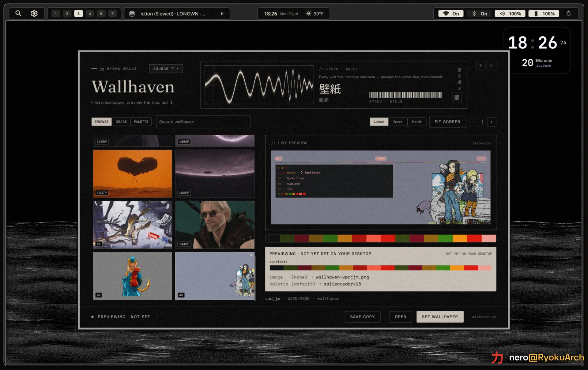Click the waveform oscilloscope display

pyautogui.click(x=259, y=85)
